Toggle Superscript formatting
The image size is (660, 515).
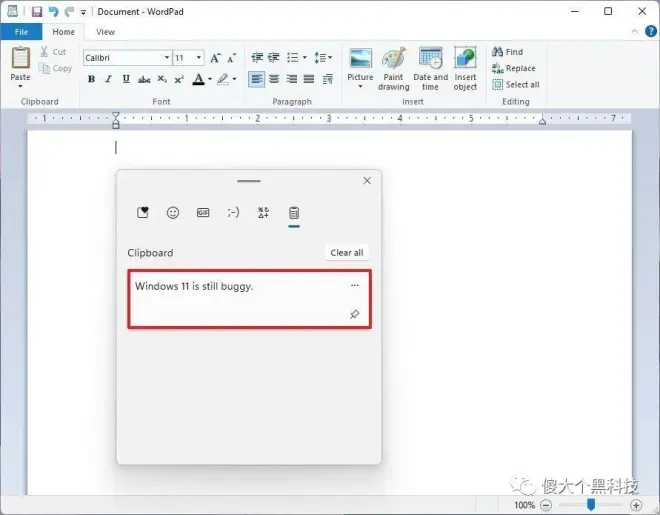click(x=179, y=79)
